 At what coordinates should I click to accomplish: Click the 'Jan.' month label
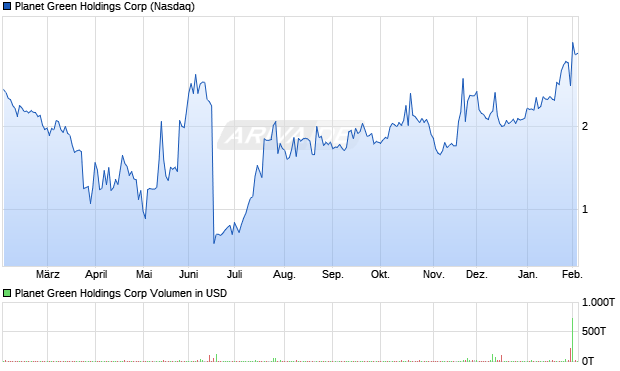tap(527, 274)
